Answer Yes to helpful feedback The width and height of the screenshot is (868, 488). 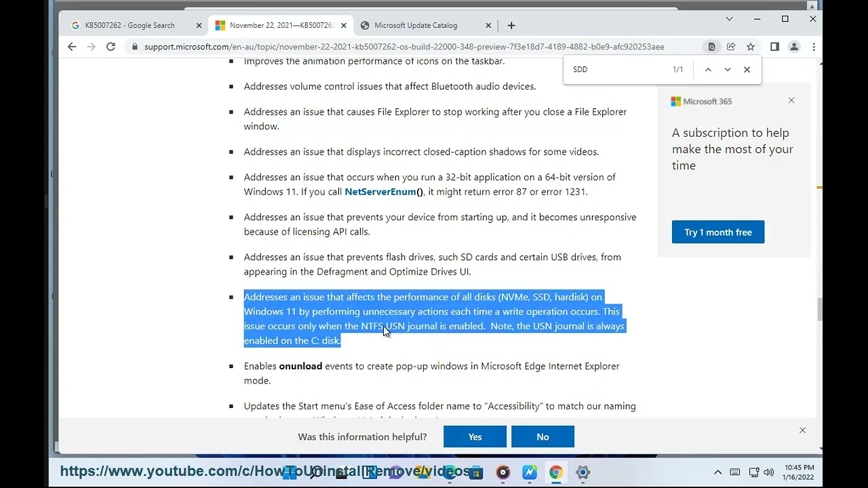(475, 436)
